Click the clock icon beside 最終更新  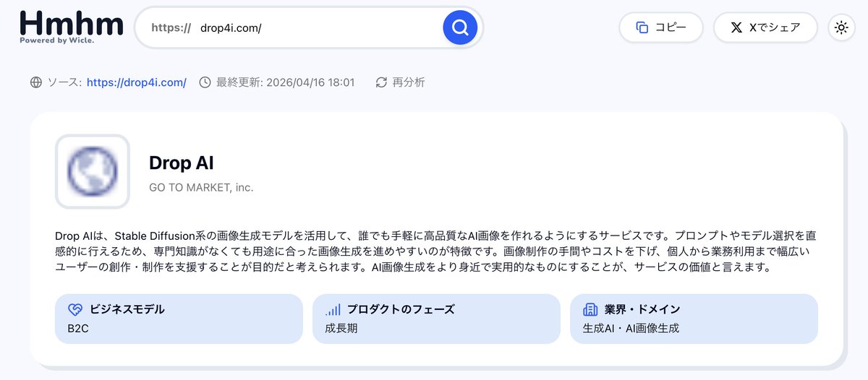205,82
